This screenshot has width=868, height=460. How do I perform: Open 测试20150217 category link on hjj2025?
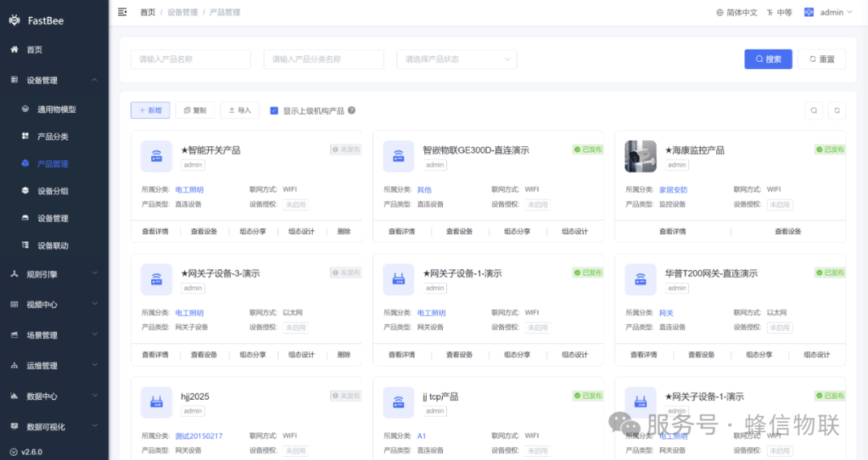pos(199,436)
